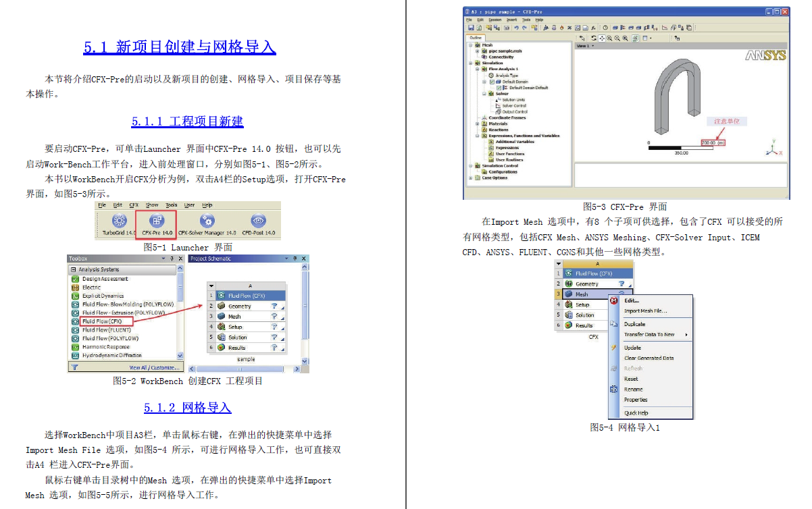
Task: Open Transfer Data To New submenu
Action: click(649, 335)
